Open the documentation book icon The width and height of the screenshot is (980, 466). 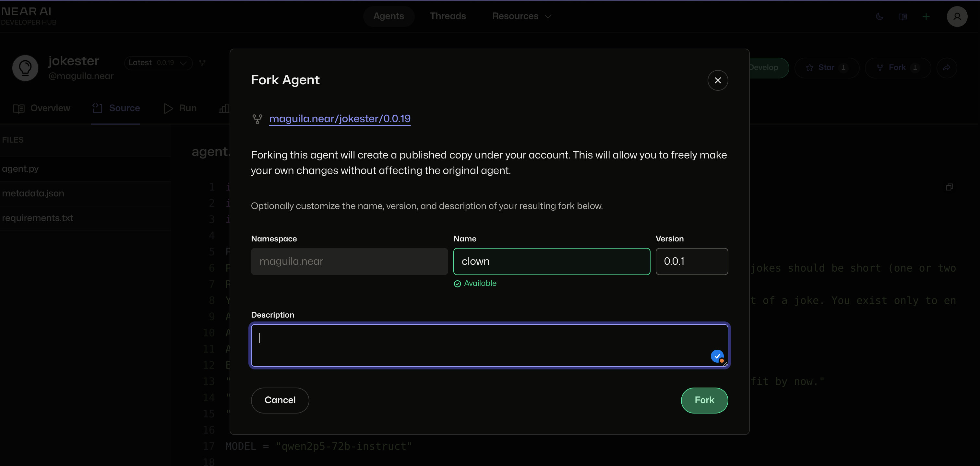click(902, 16)
